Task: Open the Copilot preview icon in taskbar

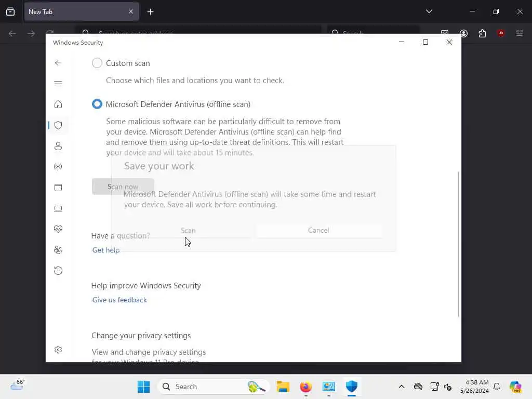Action: point(516,387)
